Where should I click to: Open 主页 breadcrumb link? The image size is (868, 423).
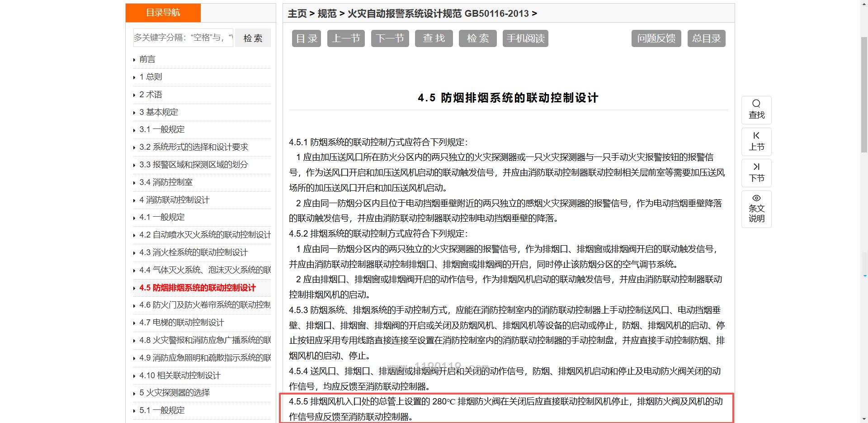(x=297, y=14)
